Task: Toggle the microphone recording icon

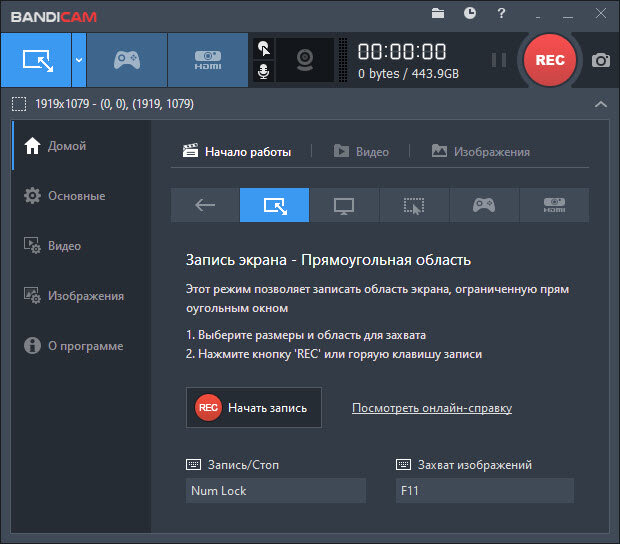Action: coord(263,72)
